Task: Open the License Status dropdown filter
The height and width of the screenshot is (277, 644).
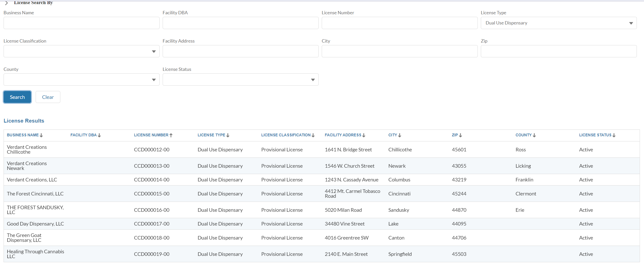Action: pos(241,80)
